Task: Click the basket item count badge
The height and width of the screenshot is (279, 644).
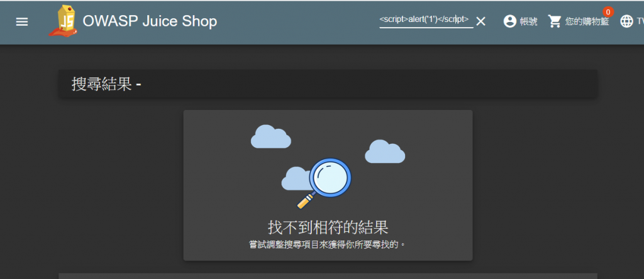Action: click(608, 12)
